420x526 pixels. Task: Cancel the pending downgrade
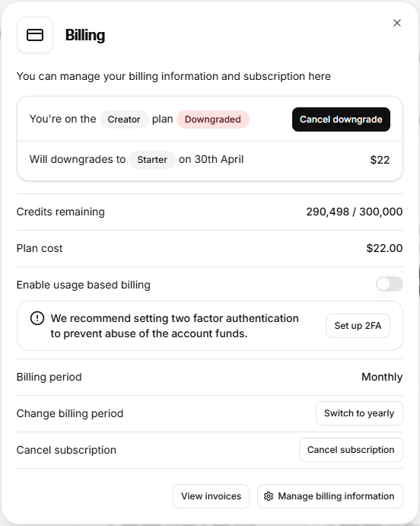tap(341, 120)
